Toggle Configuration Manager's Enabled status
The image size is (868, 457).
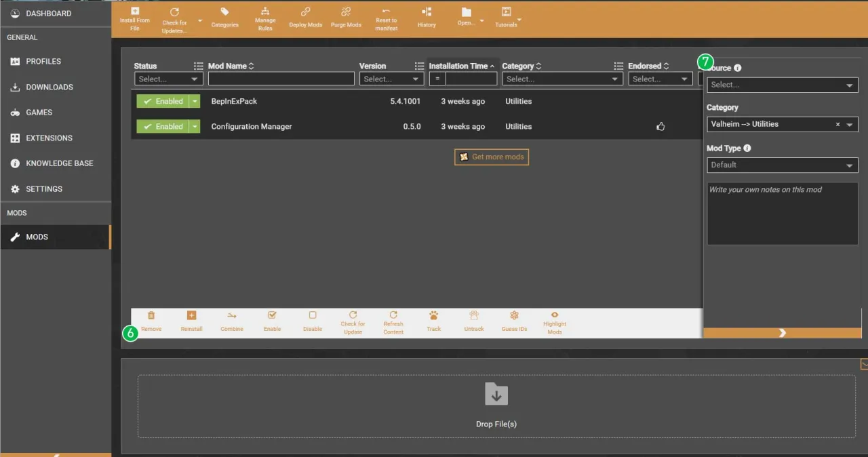(x=164, y=126)
